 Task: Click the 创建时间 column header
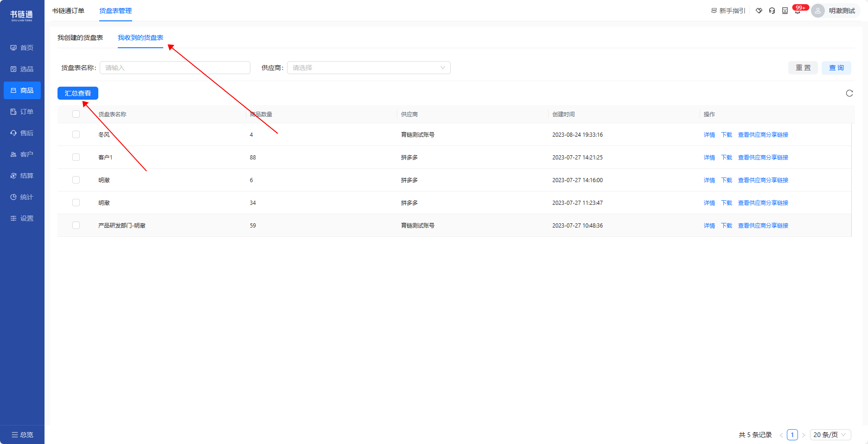coord(563,114)
